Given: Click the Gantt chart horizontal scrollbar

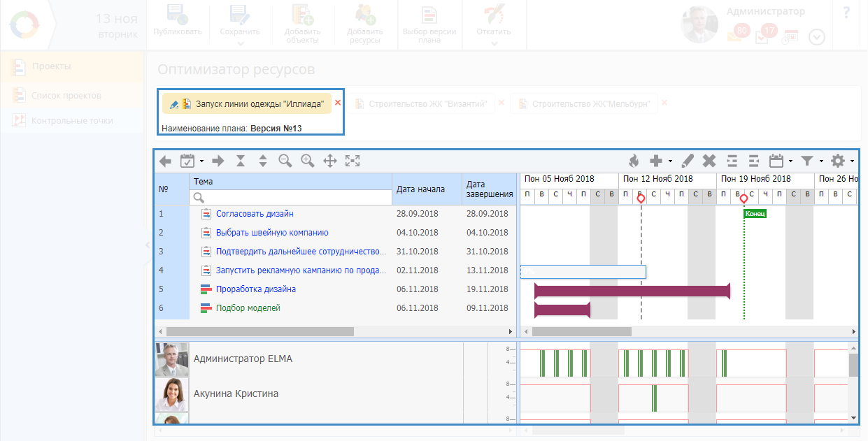Looking at the screenshot, I should pyautogui.click(x=581, y=332).
